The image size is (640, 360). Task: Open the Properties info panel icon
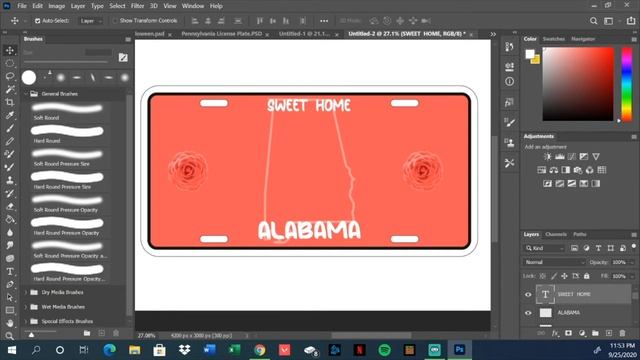[509, 82]
